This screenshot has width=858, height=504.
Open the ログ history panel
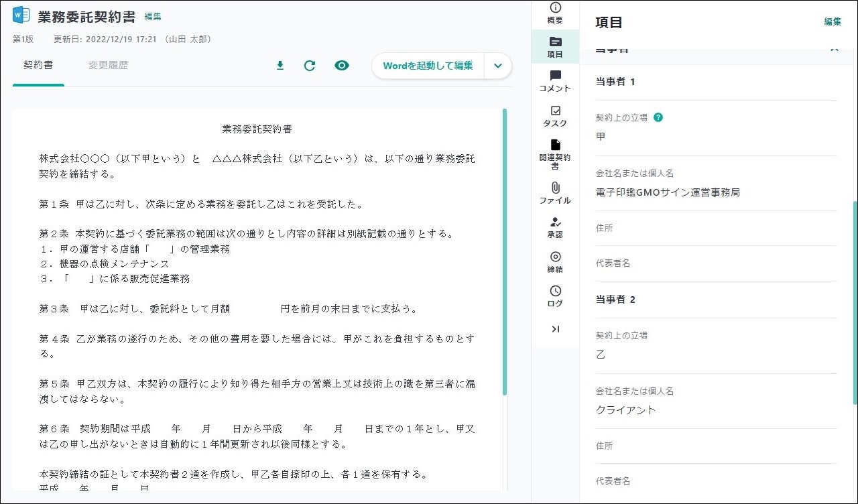coord(555,297)
